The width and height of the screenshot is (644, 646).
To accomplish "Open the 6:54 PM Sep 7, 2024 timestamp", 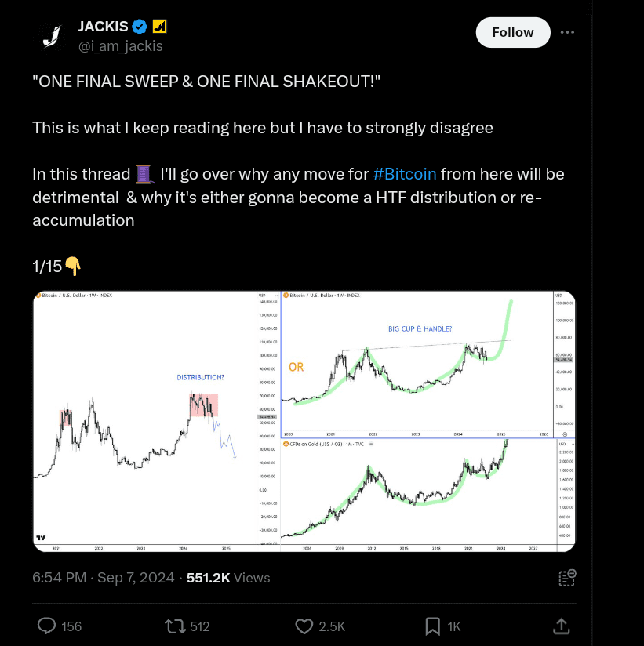I will [x=103, y=578].
